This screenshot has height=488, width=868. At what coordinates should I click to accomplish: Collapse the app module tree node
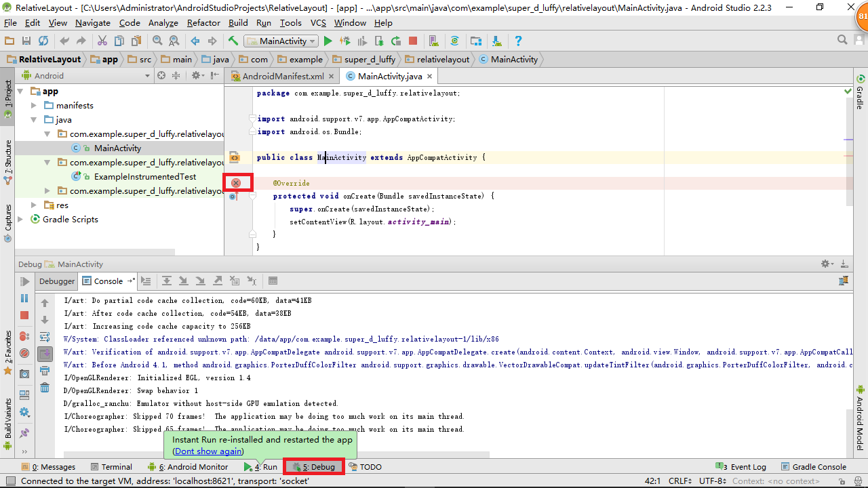21,91
